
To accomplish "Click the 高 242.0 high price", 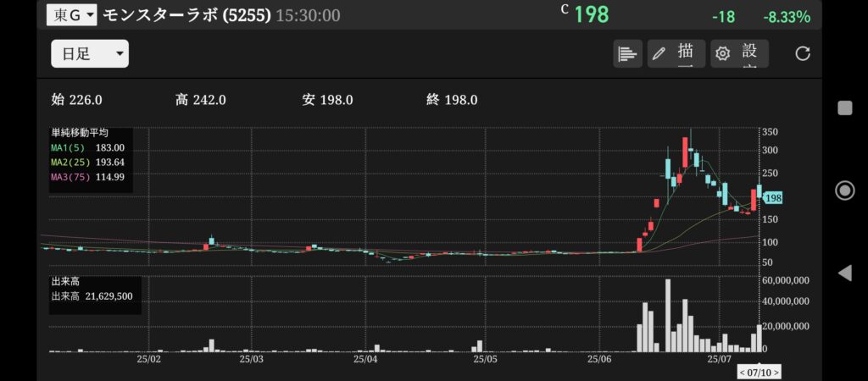I will coord(200,100).
